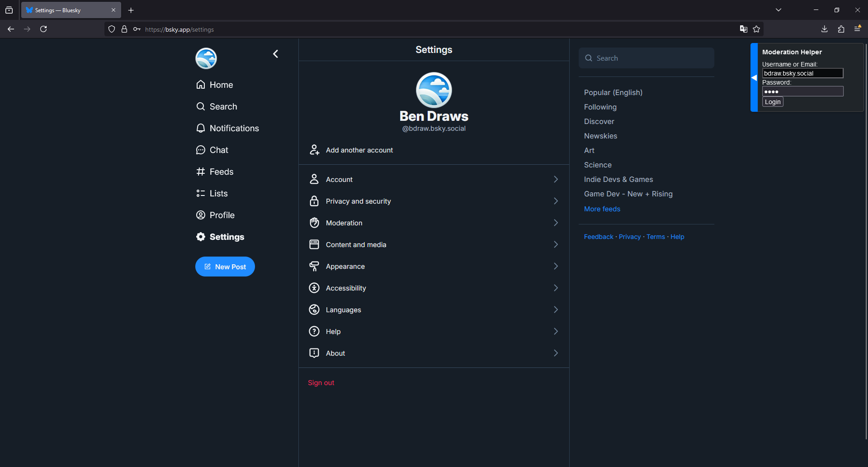Screen dimensions: 868x467
Task: Click the small avatar above the sidebar
Action: 206,58
